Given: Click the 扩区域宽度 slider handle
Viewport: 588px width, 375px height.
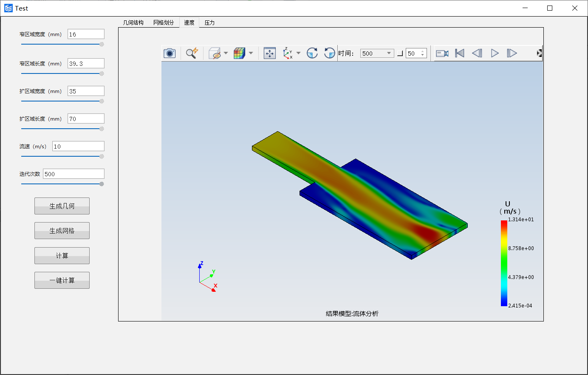Looking at the screenshot, I should 102,101.
